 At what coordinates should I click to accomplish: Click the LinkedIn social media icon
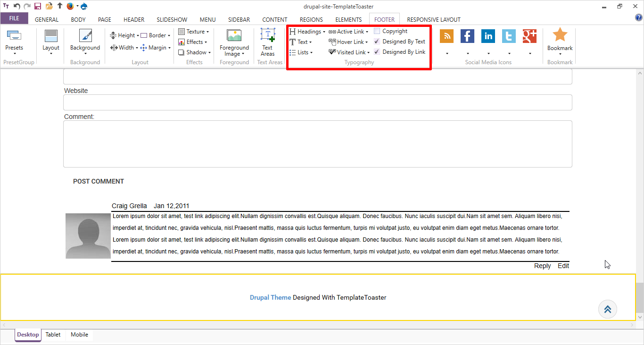[x=488, y=36]
